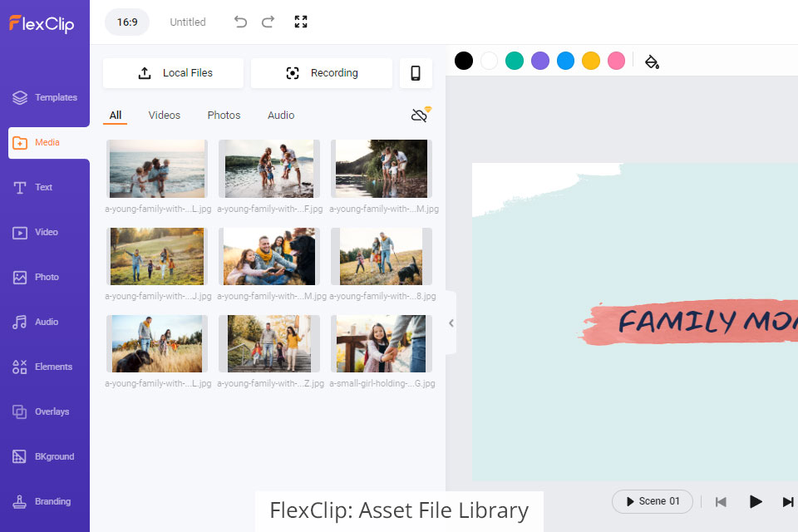Screen dimensions: 798x532
Task: Edit the Untitled project name
Action: click(188, 22)
